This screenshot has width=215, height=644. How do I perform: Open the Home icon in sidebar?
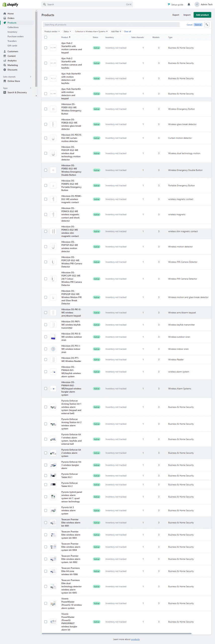[x=5, y=14]
